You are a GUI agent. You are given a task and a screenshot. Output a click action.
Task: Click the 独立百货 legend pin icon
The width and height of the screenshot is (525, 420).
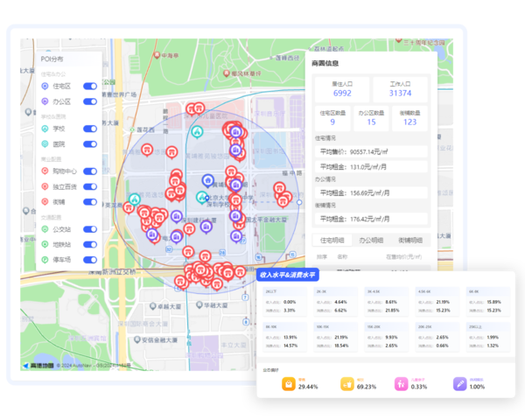pos(45,187)
